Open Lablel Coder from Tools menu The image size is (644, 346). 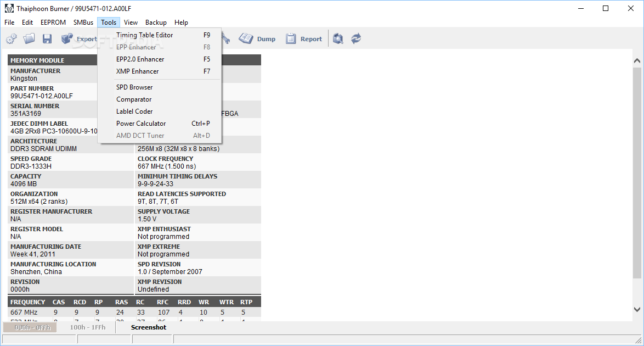[160, 111]
